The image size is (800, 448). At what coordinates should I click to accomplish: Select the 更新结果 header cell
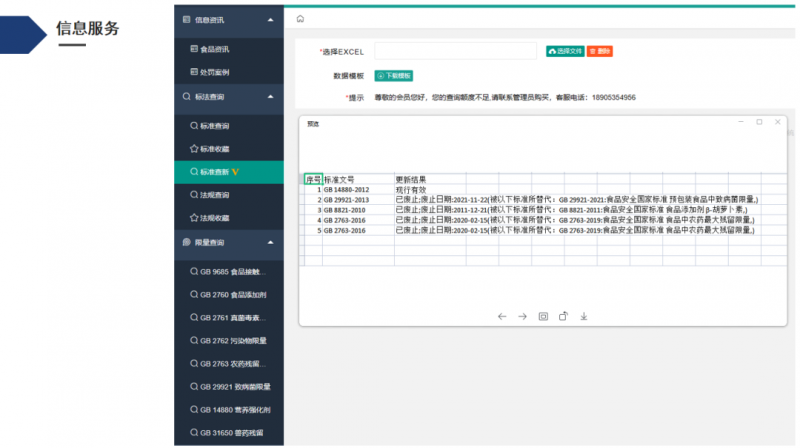pyautogui.click(x=430, y=179)
